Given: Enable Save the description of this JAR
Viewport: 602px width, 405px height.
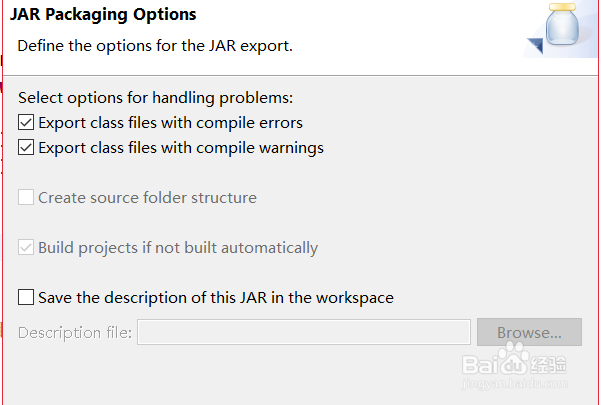Looking at the screenshot, I should point(26,297).
